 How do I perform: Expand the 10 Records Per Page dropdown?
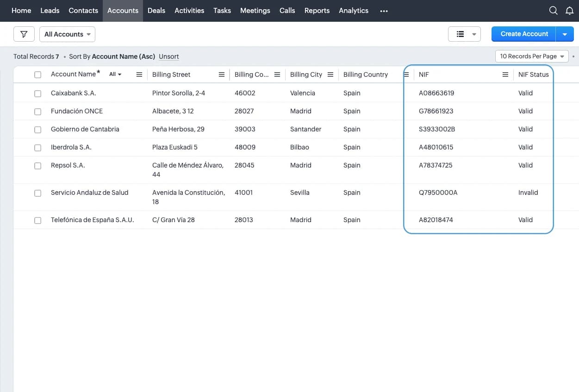point(532,56)
